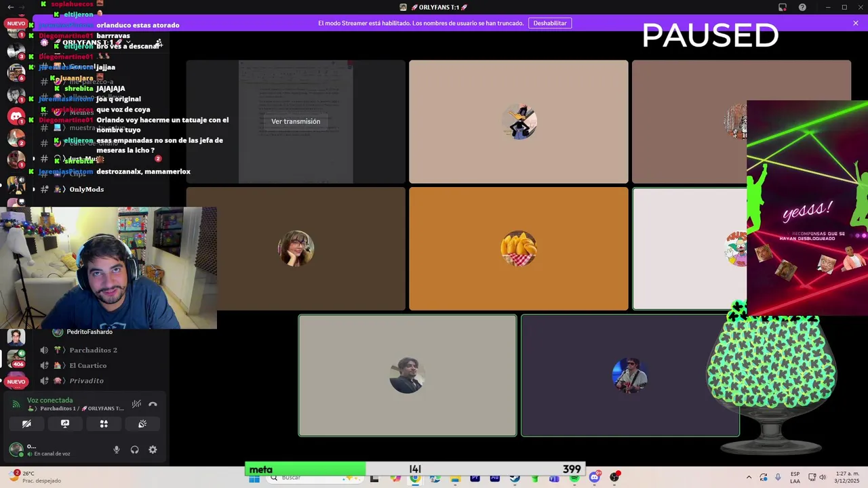The height and width of the screenshot is (488, 868).
Task: Open Microsoft Teams from the taskbar
Action: pyautogui.click(x=554, y=478)
